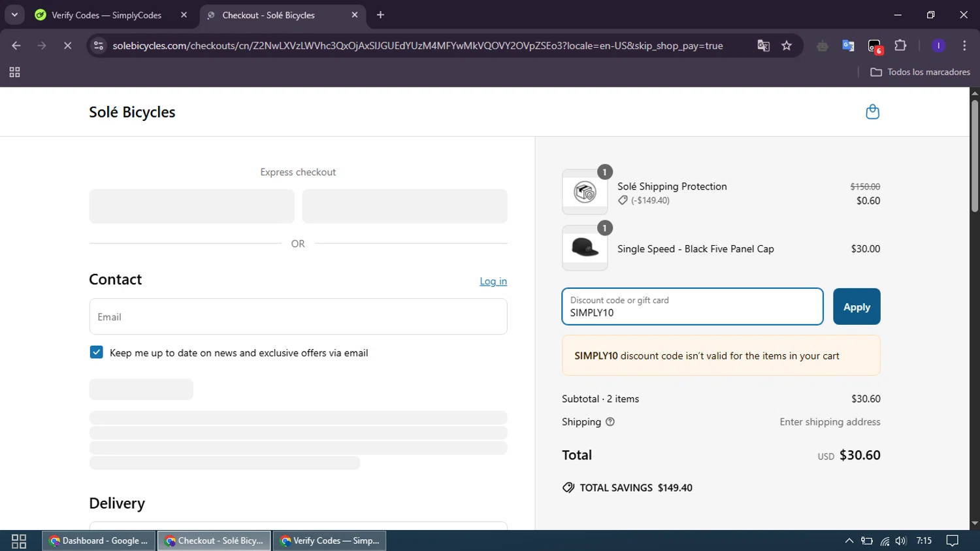Open the tab search dropdown arrow
The image size is (980, 551).
click(14, 15)
